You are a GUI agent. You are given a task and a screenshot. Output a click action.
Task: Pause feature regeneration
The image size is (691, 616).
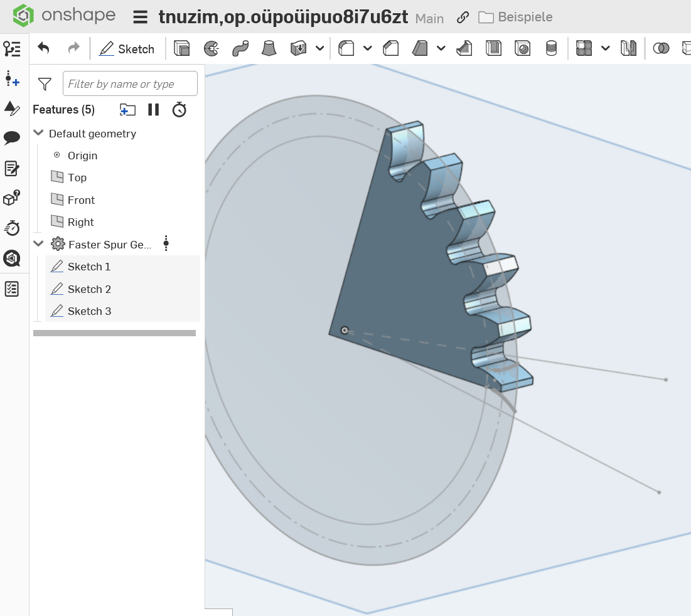point(153,110)
